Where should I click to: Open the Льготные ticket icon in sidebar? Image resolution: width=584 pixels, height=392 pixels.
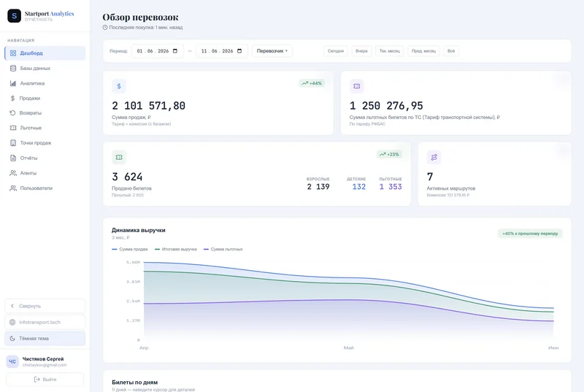click(13, 128)
